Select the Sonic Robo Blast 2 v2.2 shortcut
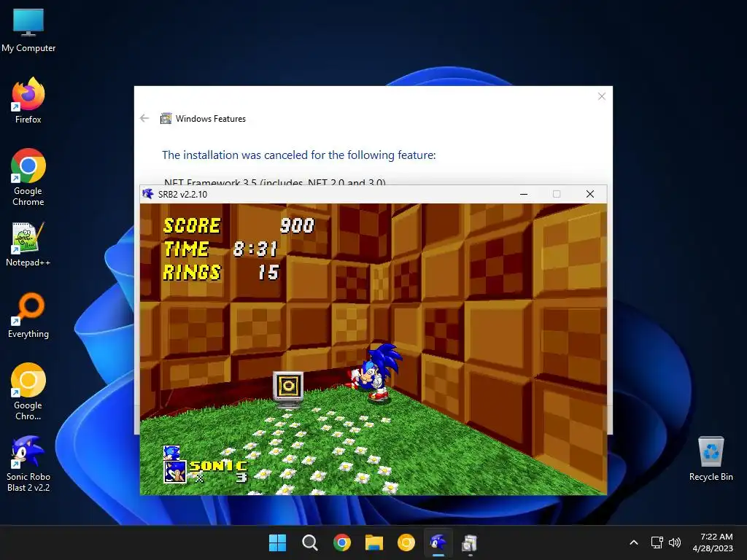The image size is (747, 560). [x=28, y=464]
